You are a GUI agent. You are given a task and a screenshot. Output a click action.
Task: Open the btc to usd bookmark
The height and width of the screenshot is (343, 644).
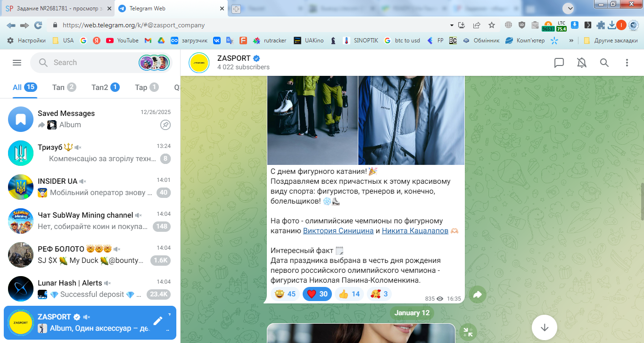(x=402, y=41)
